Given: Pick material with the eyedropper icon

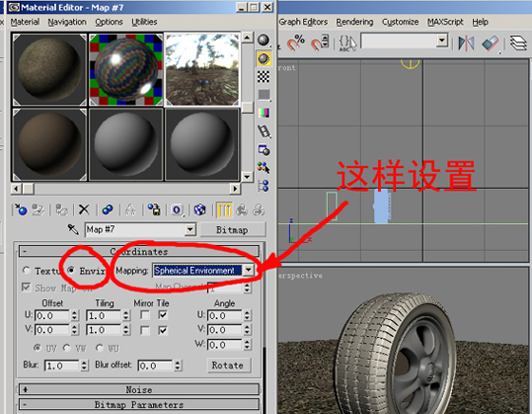Looking at the screenshot, I should tap(73, 229).
